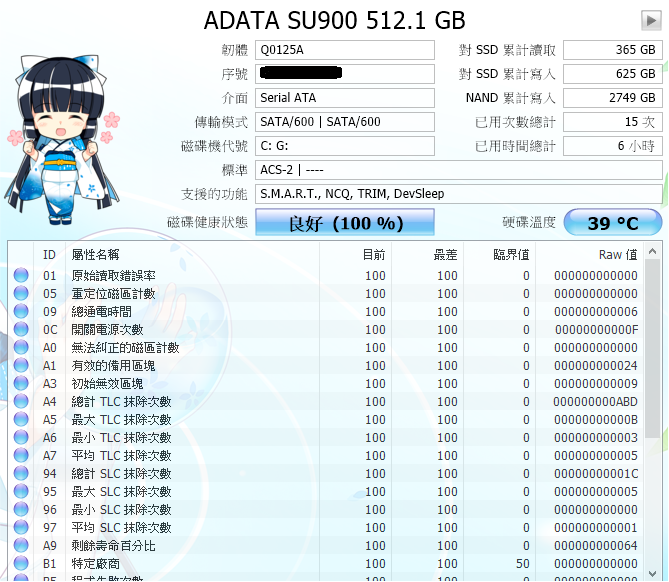Click status orb for attribute 09
The width and height of the screenshot is (669, 582).
(x=21, y=311)
